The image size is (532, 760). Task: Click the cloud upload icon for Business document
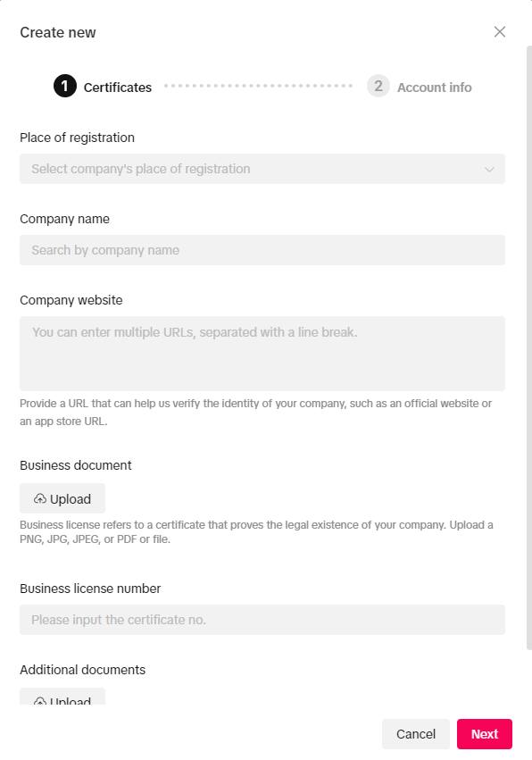pos(40,498)
